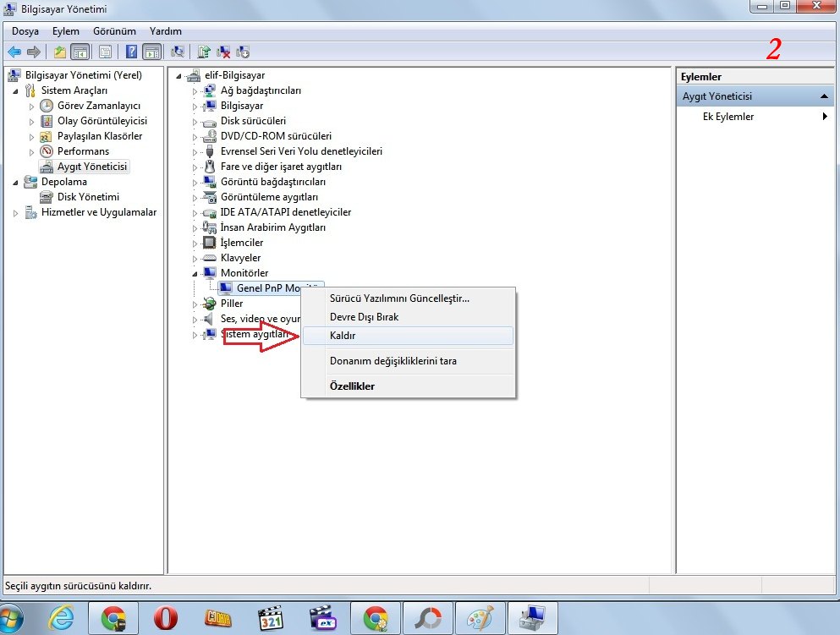Screen dimensions: 840x635
Task: Click the Back arrow toolbar icon
Action: pyautogui.click(x=14, y=52)
